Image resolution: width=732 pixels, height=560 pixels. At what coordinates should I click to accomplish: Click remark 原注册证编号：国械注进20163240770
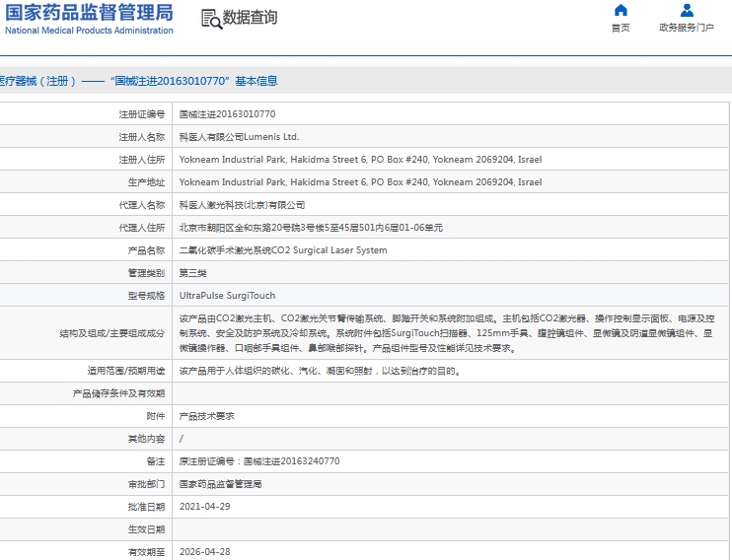259,461
